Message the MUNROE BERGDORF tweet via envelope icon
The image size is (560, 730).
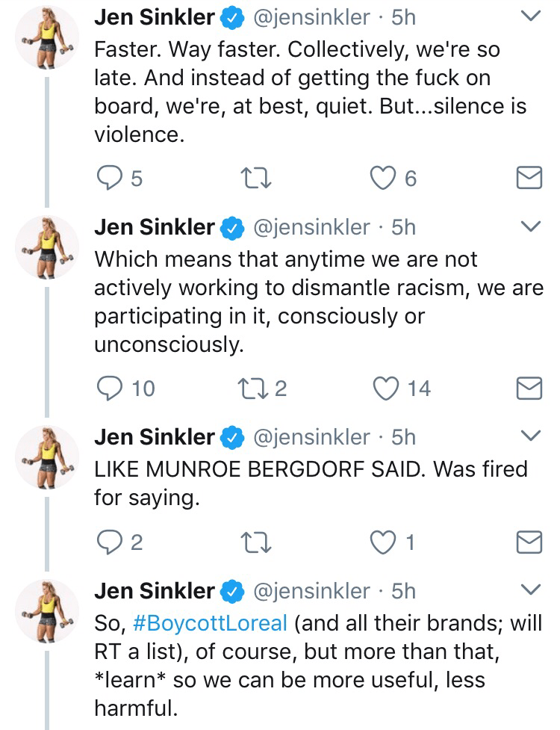point(529,542)
